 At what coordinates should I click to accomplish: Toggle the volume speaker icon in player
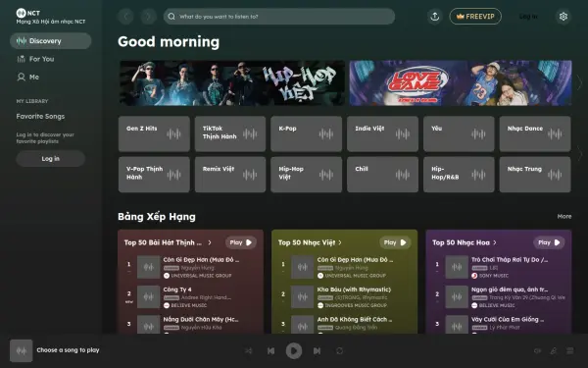(x=537, y=350)
